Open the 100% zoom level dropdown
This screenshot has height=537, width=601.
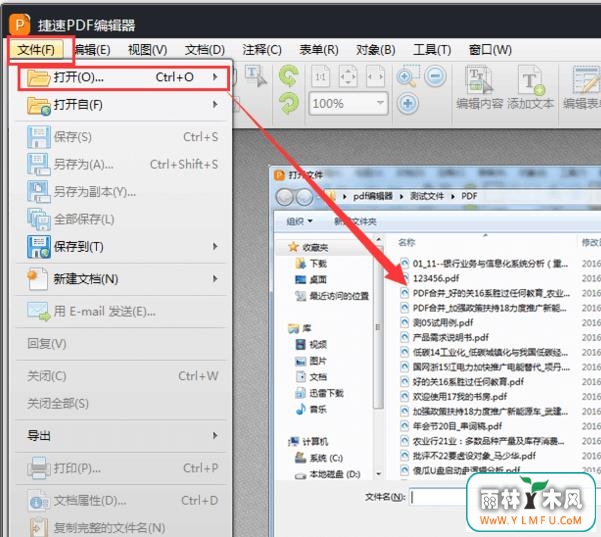[380, 103]
